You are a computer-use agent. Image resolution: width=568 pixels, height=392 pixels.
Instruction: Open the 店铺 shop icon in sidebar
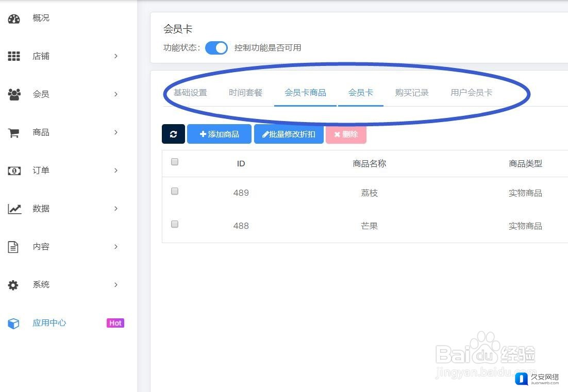[x=14, y=56]
